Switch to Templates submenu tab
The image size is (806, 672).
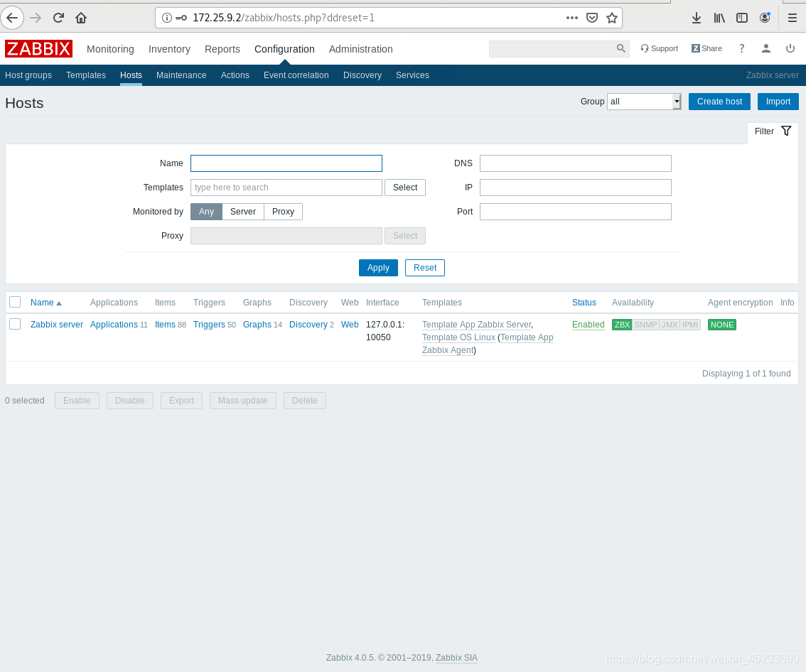point(86,75)
